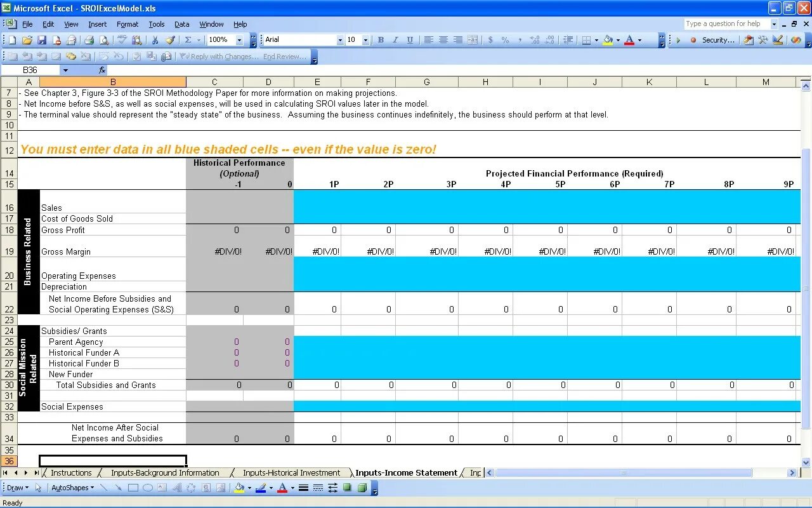Open the Control Toolbox icon
Viewport: 812px width, 508px height.
[x=763, y=40]
